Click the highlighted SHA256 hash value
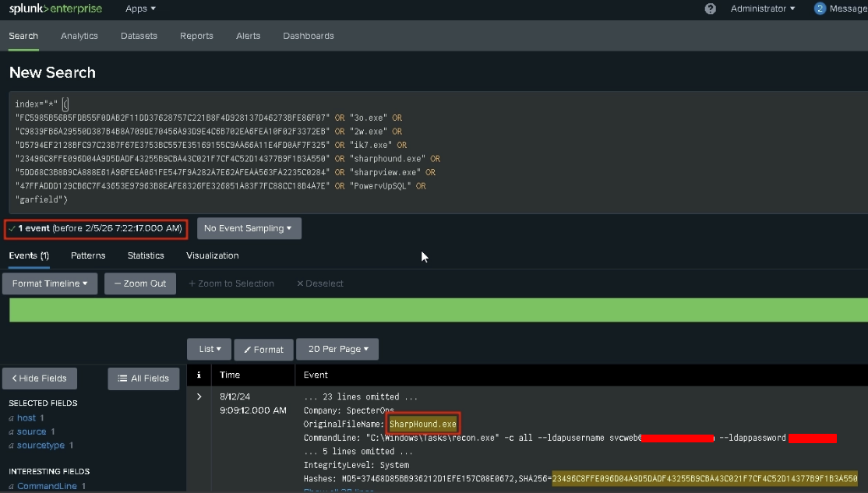This screenshot has width=868, height=493. [x=704, y=479]
